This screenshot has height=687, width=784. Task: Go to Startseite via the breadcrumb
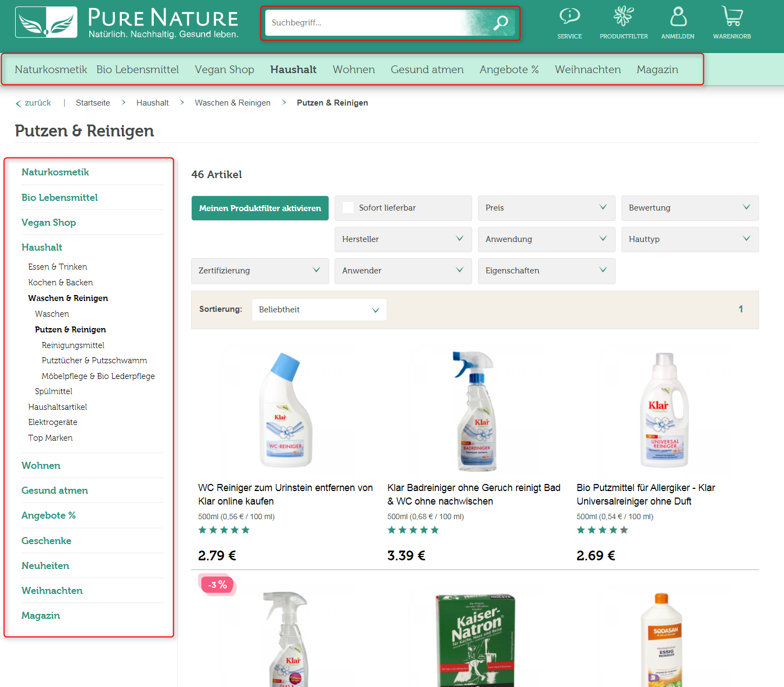click(93, 102)
